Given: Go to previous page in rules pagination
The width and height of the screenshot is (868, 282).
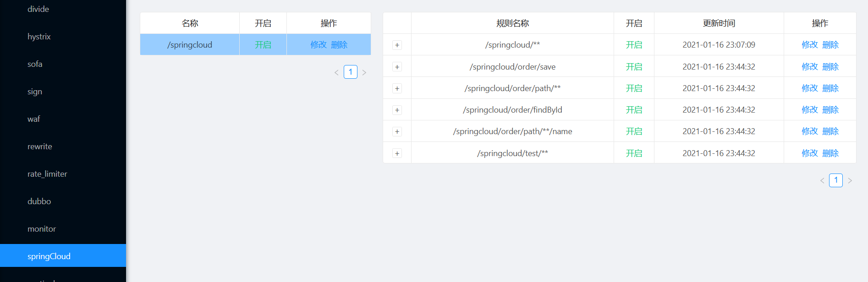Looking at the screenshot, I should (822, 181).
